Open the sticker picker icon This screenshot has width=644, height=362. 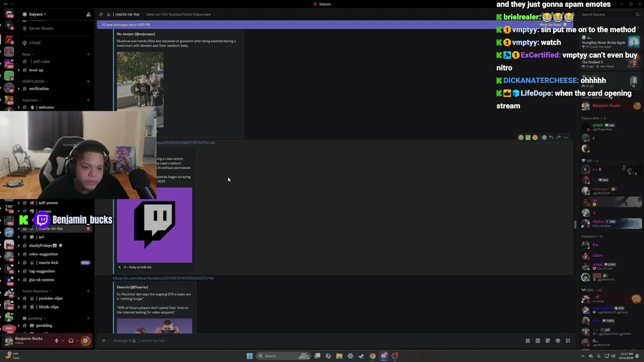pos(547,341)
